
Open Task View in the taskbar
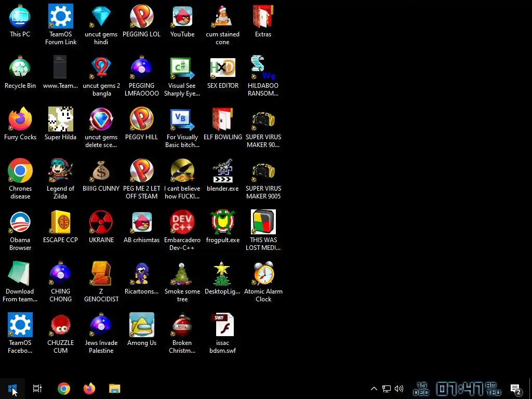[x=37, y=389]
